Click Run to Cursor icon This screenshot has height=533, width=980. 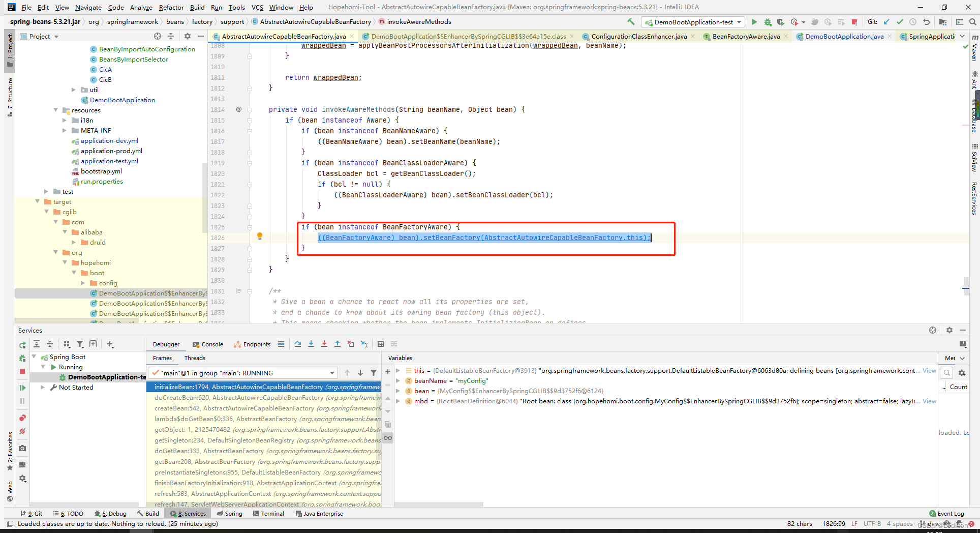[364, 344]
